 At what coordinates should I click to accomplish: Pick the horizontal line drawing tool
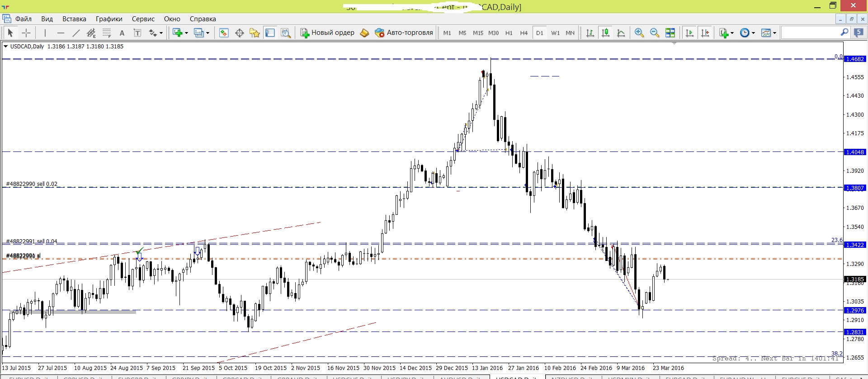[x=61, y=33]
